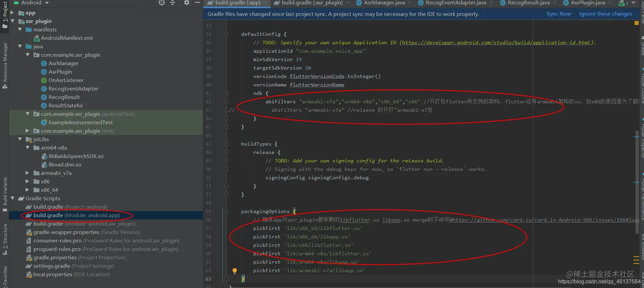Open build.gradle (Project: android)

point(66,207)
